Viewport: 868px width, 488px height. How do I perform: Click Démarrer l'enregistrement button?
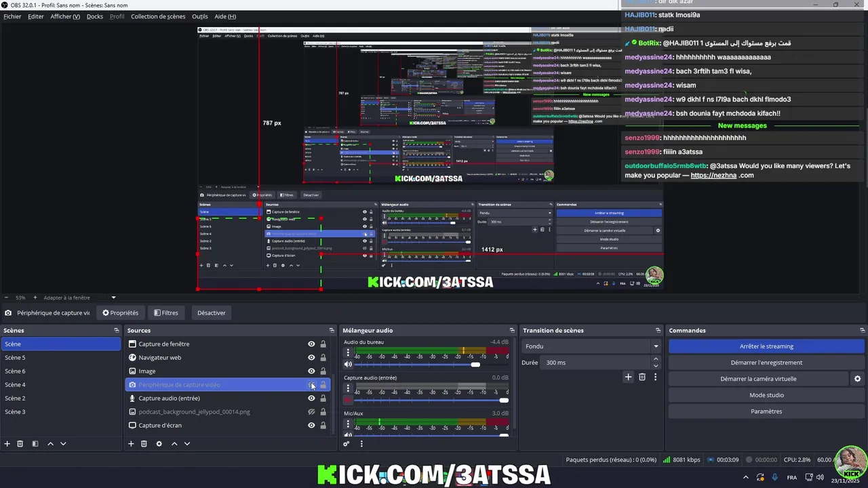pyautogui.click(x=766, y=363)
